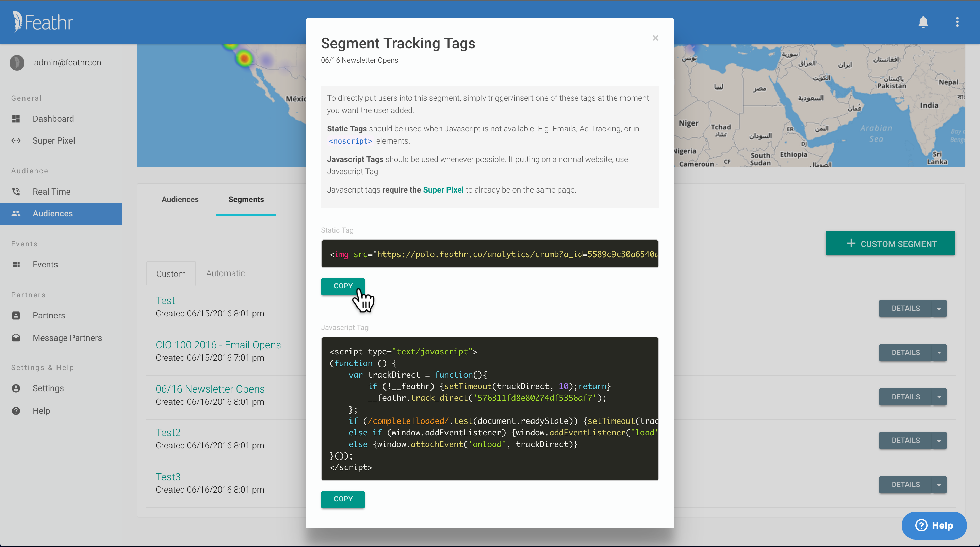Click the admin@feathrcon account name
Screen dimensions: 980x547
68,62
